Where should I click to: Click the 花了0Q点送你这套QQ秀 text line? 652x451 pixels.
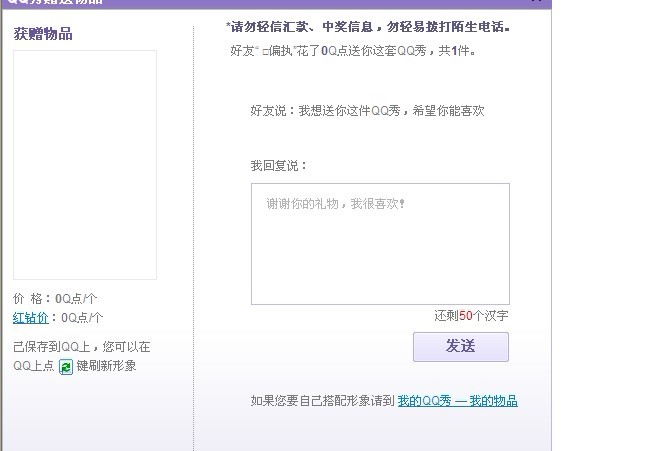coord(353,51)
